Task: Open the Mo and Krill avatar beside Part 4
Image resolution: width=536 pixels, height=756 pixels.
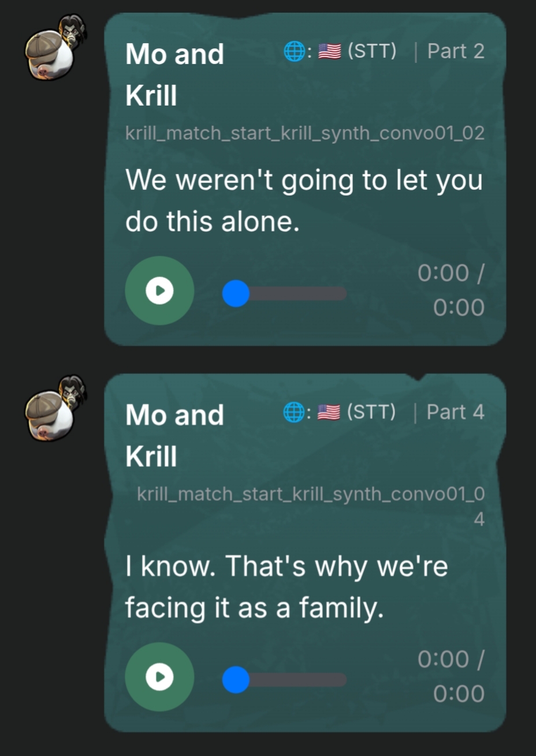Action: click(55, 410)
